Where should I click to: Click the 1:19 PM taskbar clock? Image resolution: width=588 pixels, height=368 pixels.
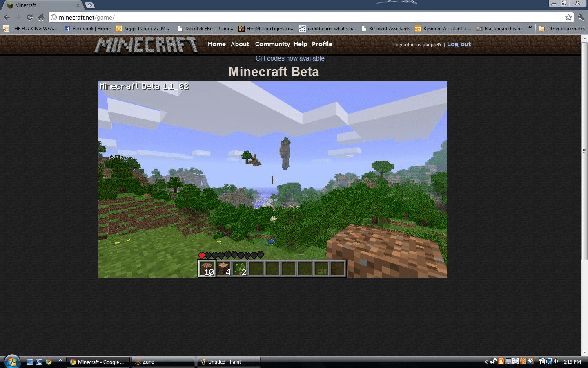click(572, 361)
